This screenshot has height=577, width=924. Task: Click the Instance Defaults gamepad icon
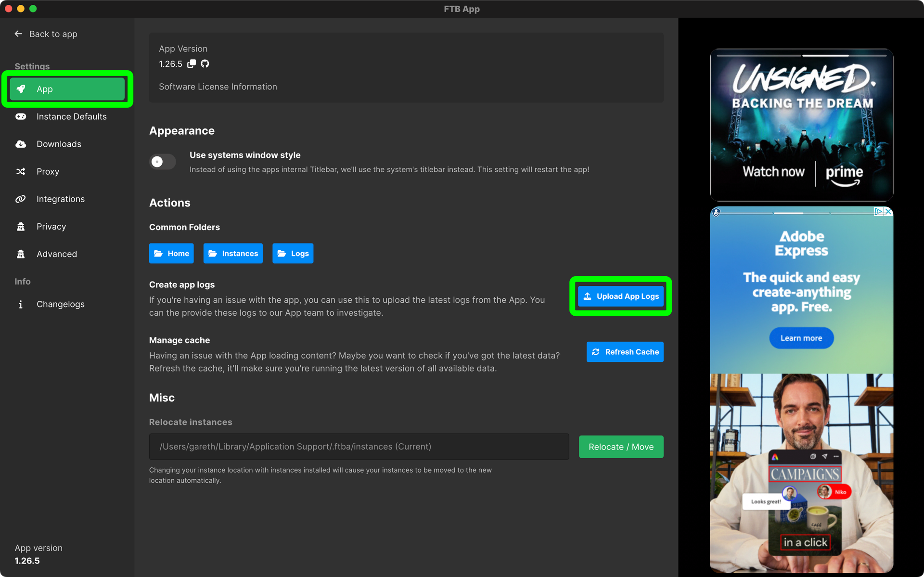21,116
